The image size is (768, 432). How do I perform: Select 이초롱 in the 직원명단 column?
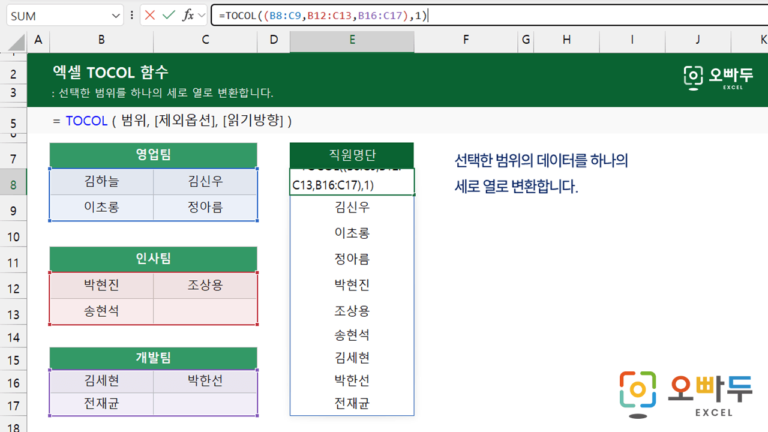[352, 233]
